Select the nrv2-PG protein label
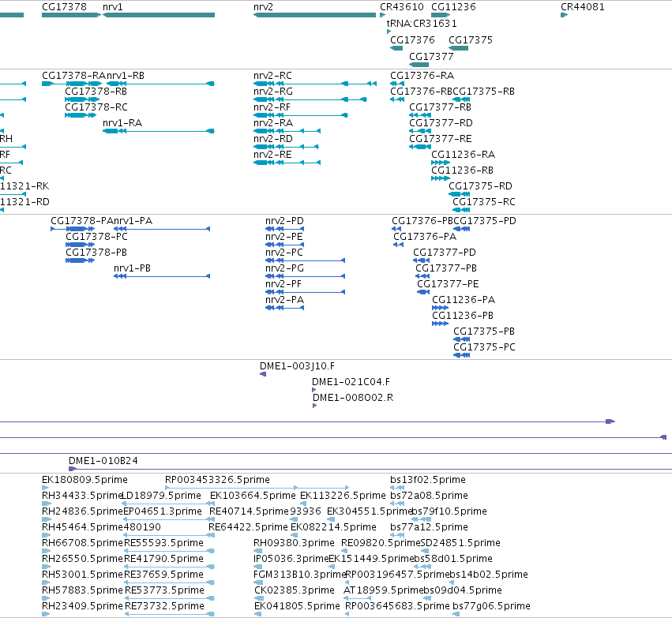The image size is (672, 618). tap(284, 268)
